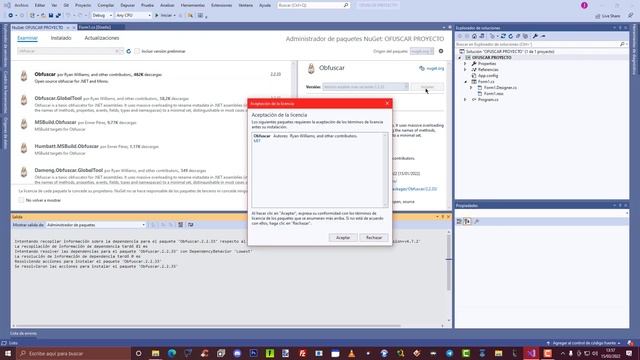Switch to the Instalado tab

(61, 38)
